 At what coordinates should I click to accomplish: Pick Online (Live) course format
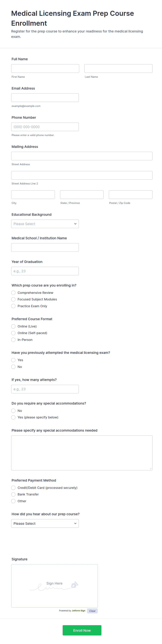14,326
